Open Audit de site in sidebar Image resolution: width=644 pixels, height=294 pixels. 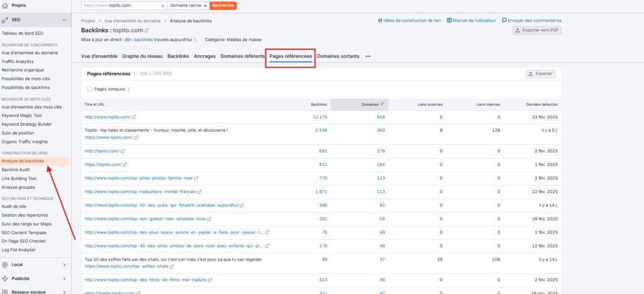(13, 206)
